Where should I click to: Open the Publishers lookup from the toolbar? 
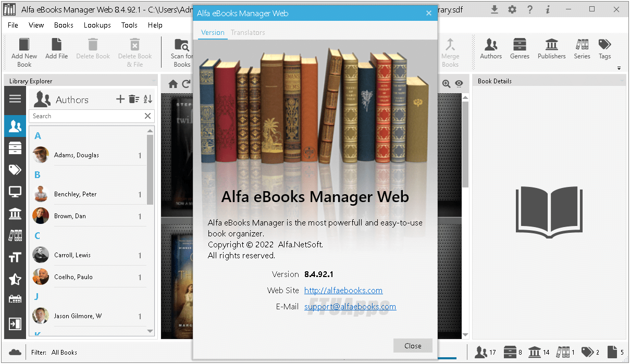coord(551,45)
